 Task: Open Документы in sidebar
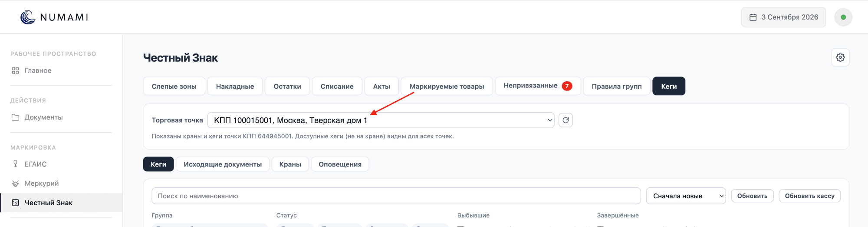[61, 117]
